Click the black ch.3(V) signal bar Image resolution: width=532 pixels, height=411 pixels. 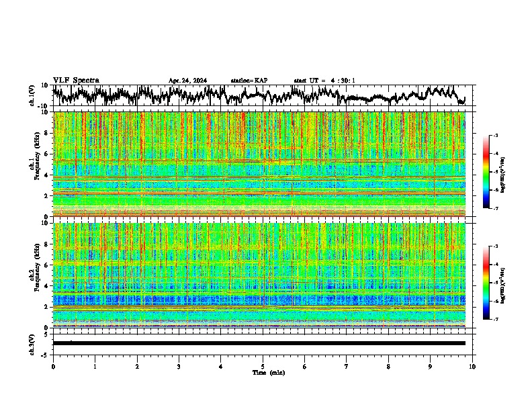259,343
